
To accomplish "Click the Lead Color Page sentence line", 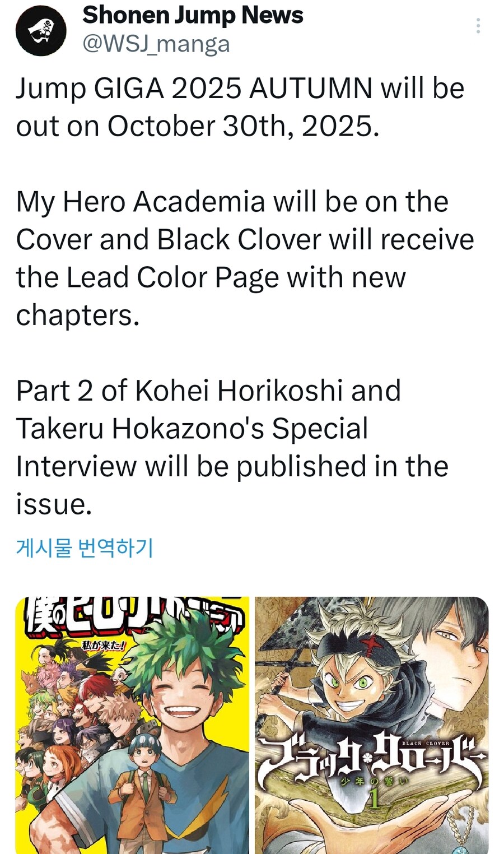I will tap(211, 277).
